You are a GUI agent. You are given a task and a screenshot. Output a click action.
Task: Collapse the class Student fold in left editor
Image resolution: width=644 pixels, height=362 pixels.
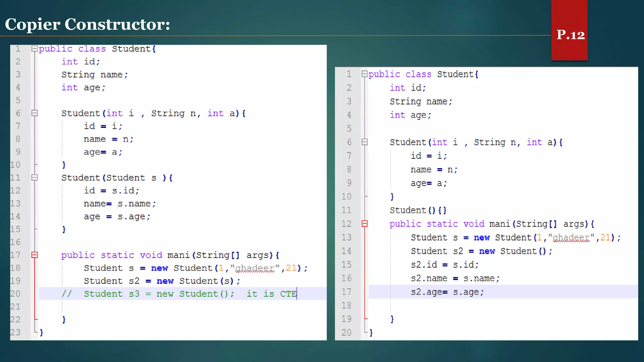[x=35, y=49]
